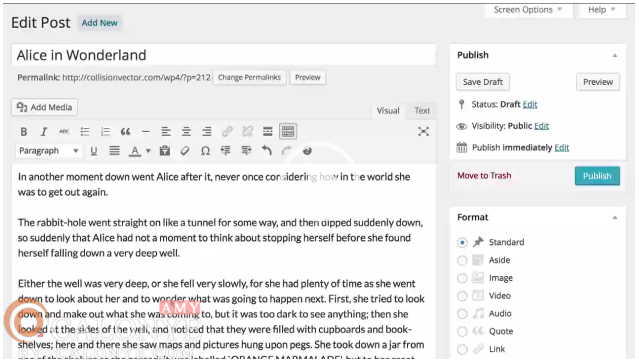Expand Screen Options panel
Image resolution: width=639 pixels, height=364 pixels.
click(x=528, y=10)
